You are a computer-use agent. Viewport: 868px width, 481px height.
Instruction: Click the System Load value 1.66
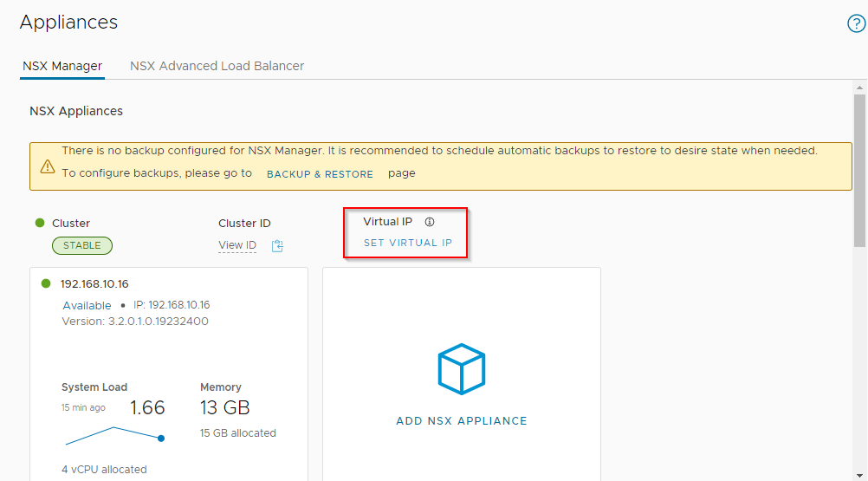[147, 408]
